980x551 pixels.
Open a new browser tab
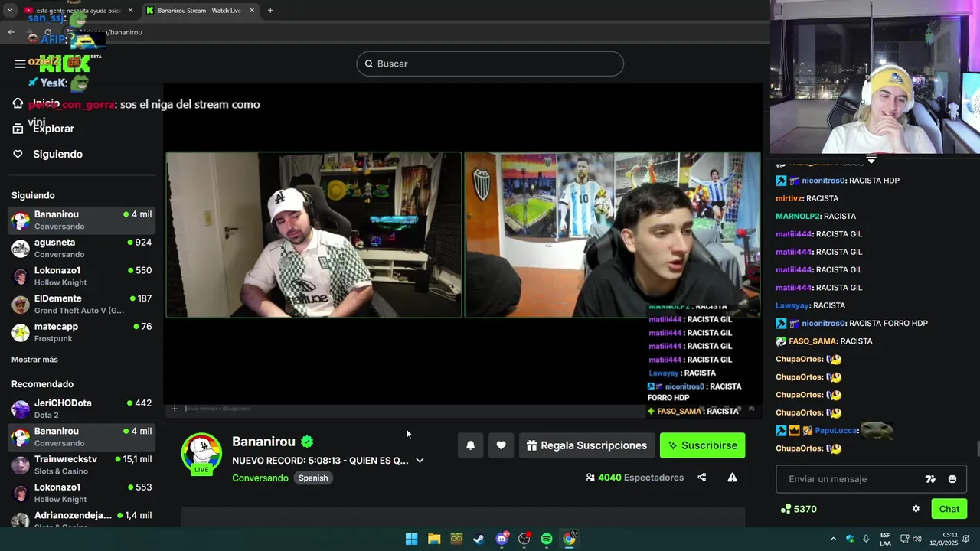(x=270, y=11)
